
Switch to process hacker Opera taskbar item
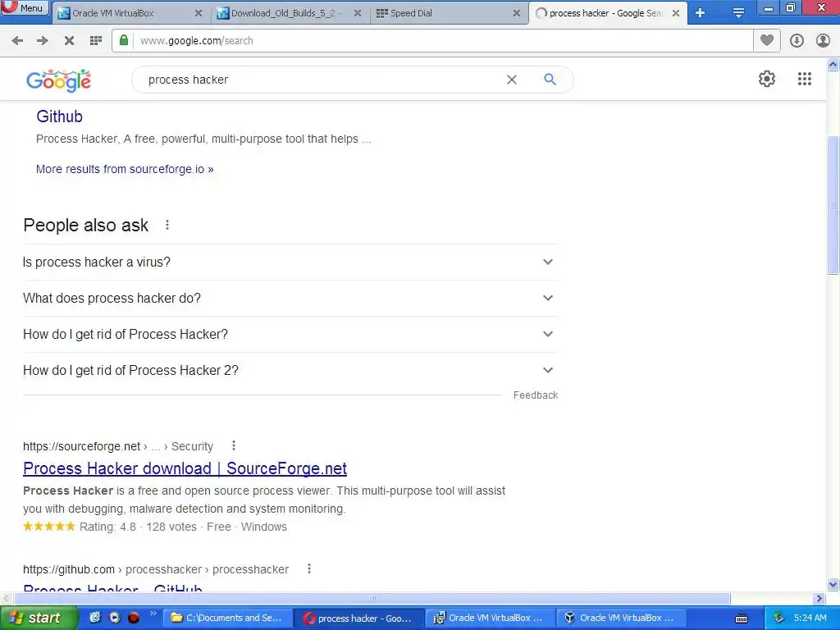point(359,619)
